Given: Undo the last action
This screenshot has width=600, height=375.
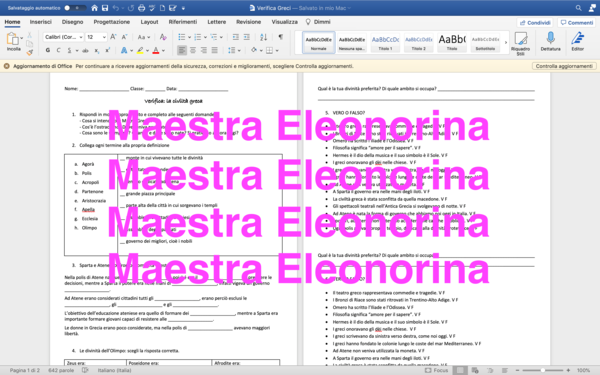Looking at the screenshot, I should point(116,8).
